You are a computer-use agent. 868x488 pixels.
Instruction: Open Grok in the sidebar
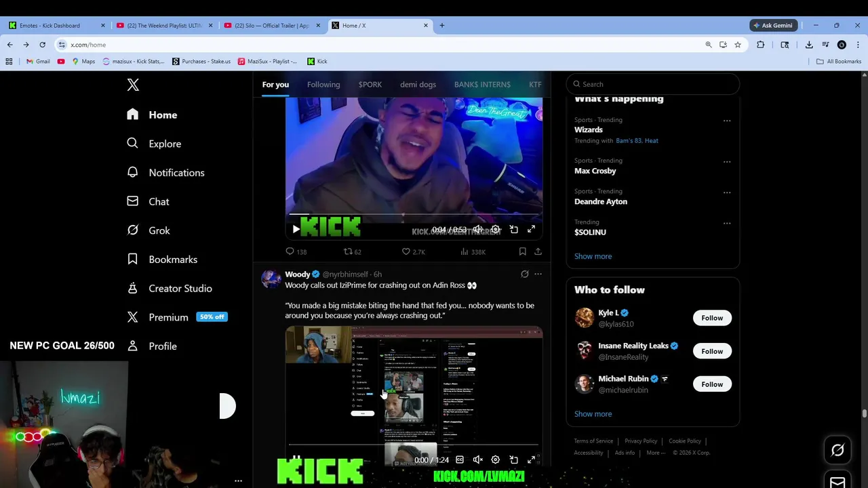point(149,230)
